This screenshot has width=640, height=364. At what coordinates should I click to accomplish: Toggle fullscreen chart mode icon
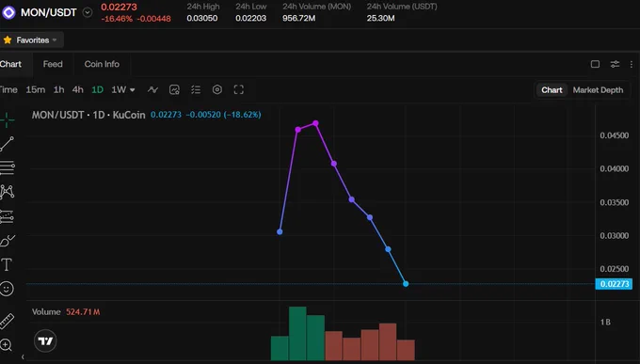239,89
